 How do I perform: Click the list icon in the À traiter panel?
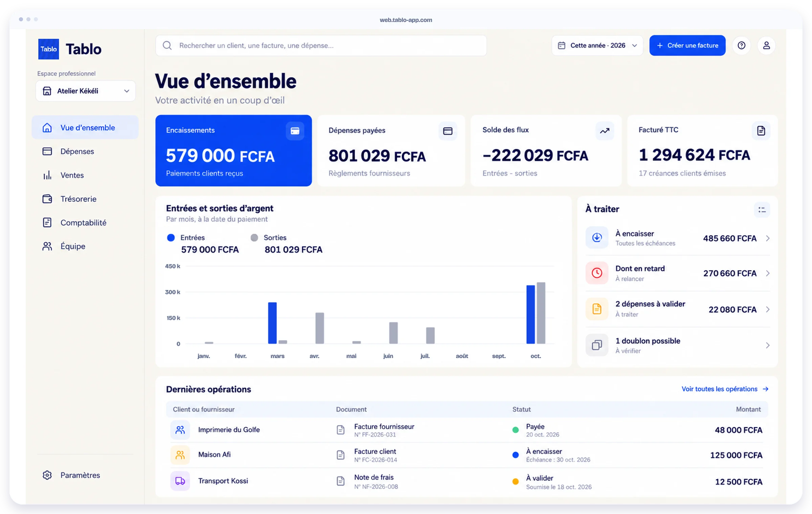click(x=762, y=210)
